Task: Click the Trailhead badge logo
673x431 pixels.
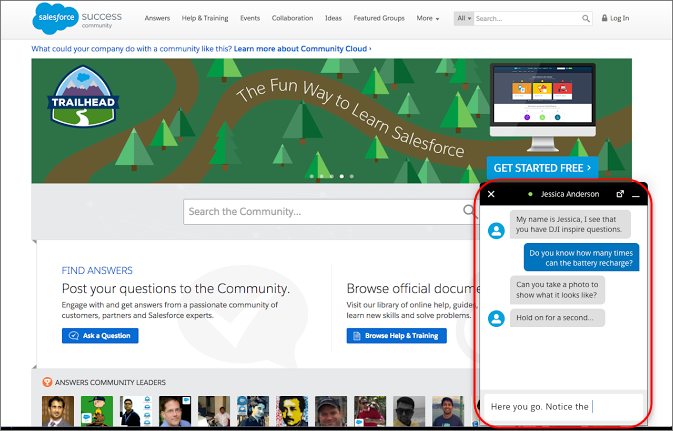Action: (83, 96)
